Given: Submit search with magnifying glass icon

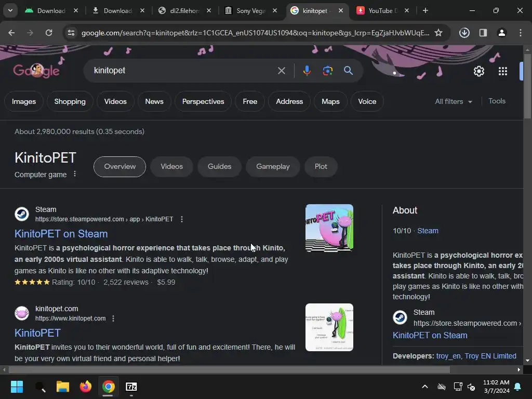Looking at the screenshot, I should click(x=348, y=71).
